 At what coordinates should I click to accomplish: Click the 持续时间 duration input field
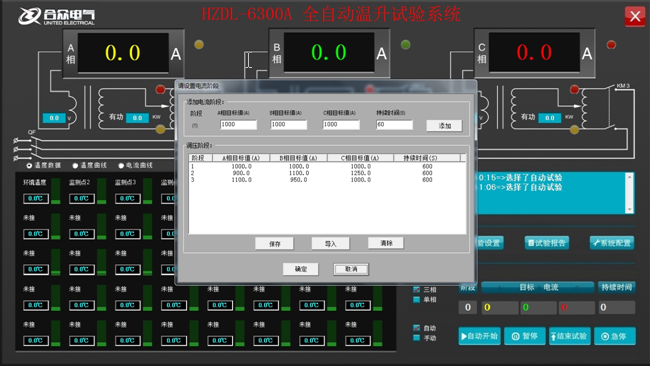pos(394,124)
